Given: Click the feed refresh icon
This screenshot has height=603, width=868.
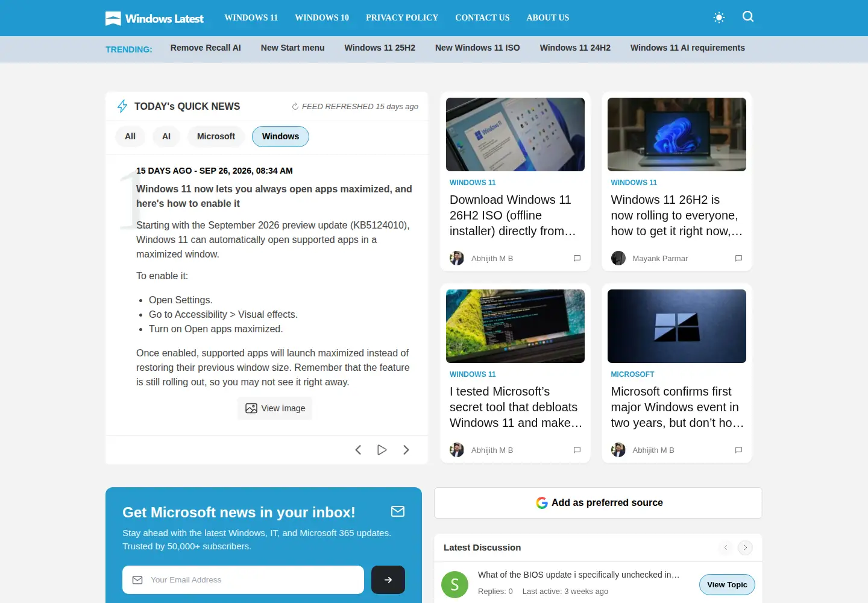Looking at the screenshot, I should [x=295, y=107].
